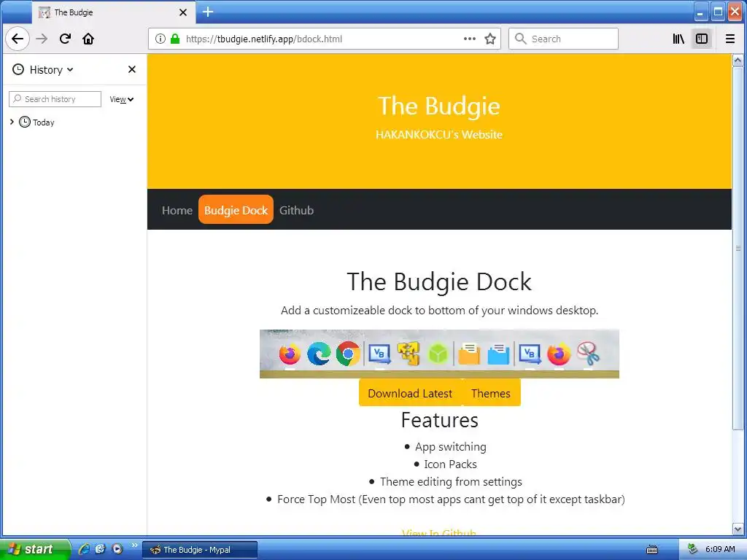747x560 pixels.
Task: Open the Windows start menu
Action: (34, 549)
